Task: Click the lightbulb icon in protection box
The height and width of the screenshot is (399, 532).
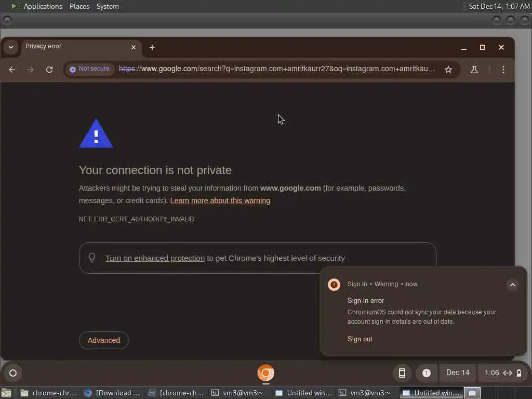Action: [x=92, y=258]
